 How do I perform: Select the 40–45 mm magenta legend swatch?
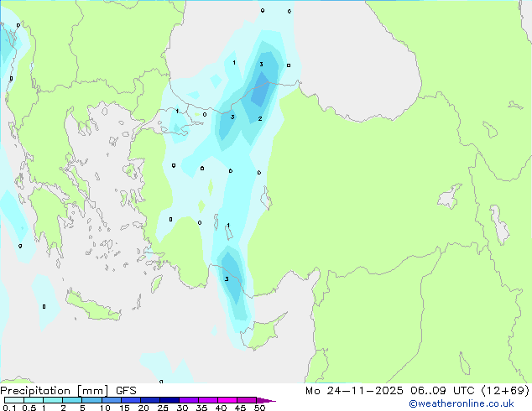[227, 400]
